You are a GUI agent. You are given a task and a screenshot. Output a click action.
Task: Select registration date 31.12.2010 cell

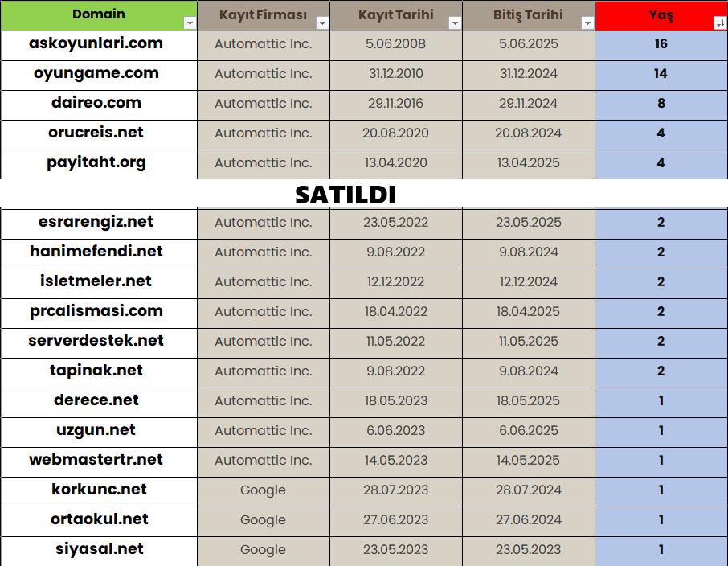point(396,76)
